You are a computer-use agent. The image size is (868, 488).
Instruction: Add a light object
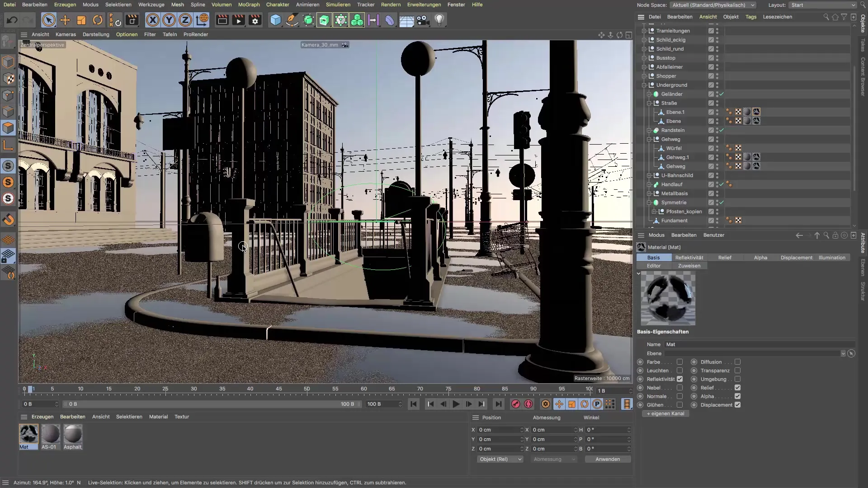click(x=439, y=20)
